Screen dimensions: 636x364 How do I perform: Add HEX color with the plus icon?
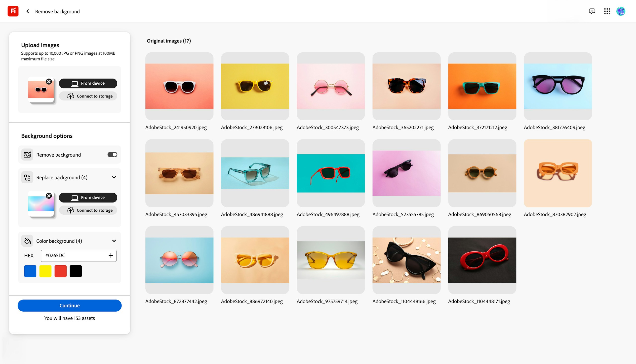pyautogui.click(x=111, y=256)
